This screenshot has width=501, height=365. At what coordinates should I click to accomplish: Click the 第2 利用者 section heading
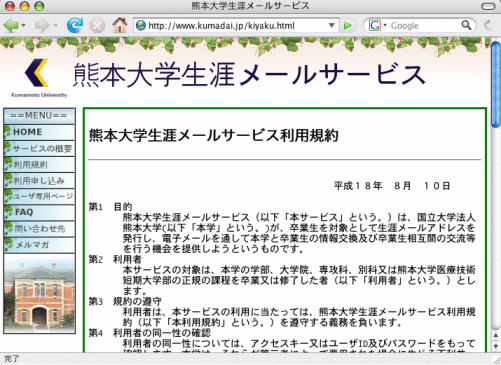115,259
